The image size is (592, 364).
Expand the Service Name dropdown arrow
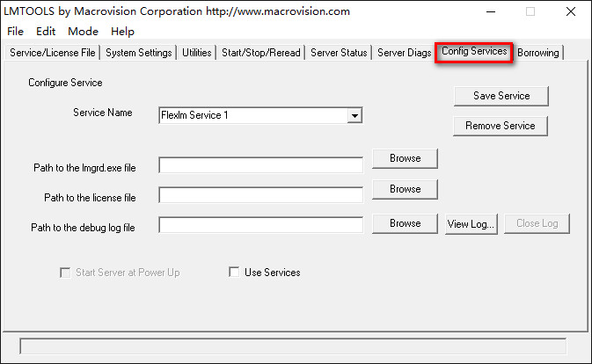pyautogui.click(x=354, y=115)
